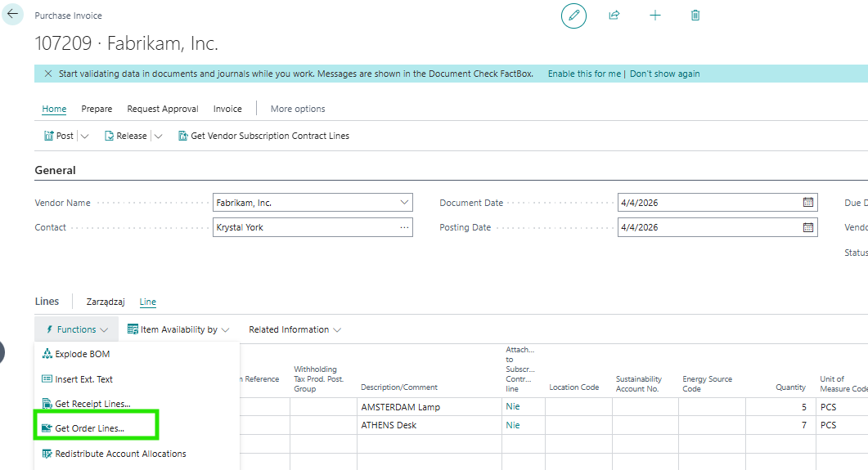The height and width of the screenshot is (470, 868).
Task: Select Explode BOM from Functions menu
Action: tap(82, 354)
